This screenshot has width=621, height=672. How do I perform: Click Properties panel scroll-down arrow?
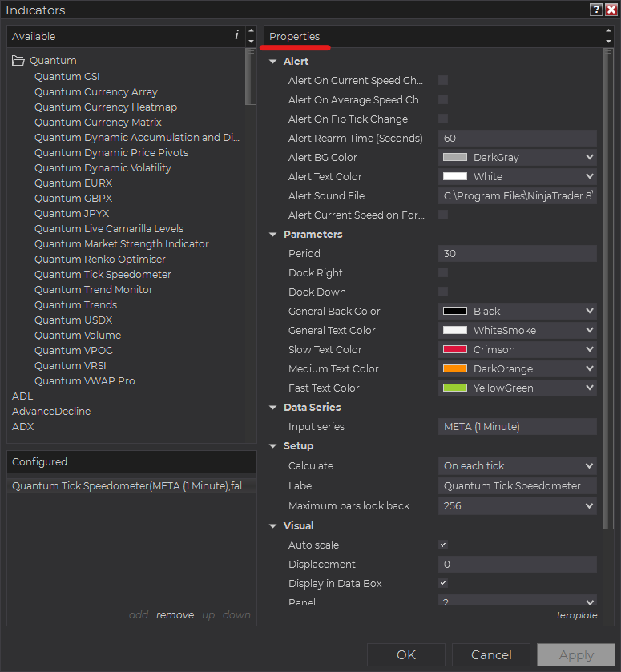(608, 42)
